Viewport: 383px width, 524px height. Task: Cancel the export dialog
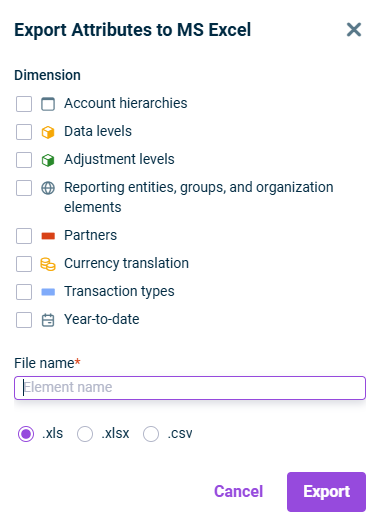pyautogui.click(x=239, y=491)
